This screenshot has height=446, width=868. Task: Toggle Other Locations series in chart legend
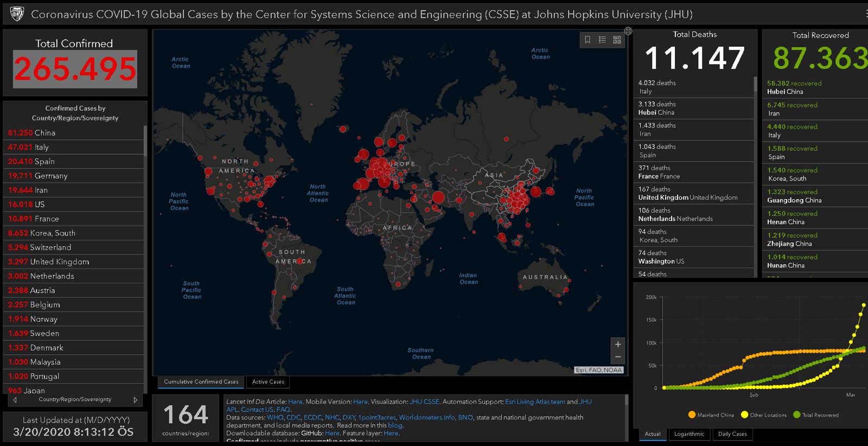tap(763, 415)
